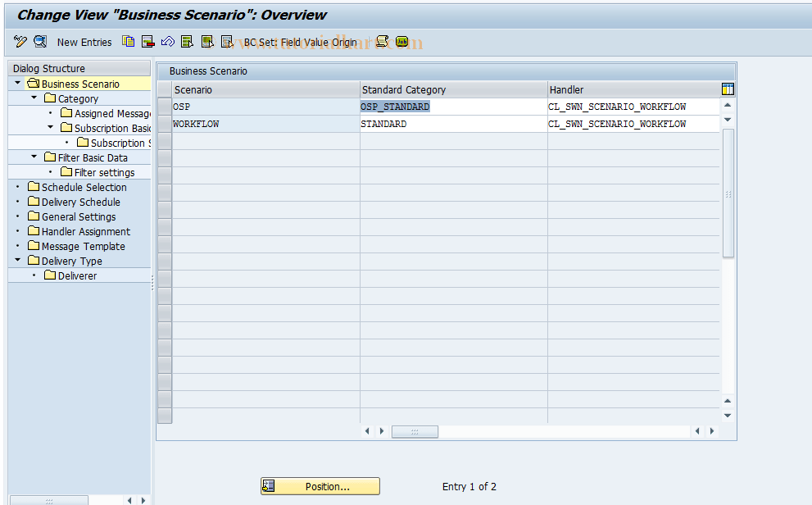The image size is (812, 505).
Task: Toggle change mode with pencil icon
Action: 19,41
